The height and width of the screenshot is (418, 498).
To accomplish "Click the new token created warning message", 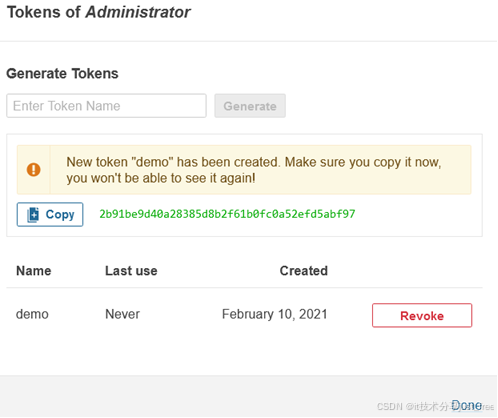I will 254,170.
